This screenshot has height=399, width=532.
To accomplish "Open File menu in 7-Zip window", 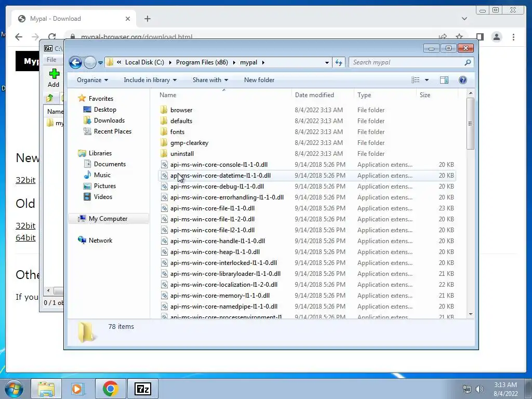I will click(51, 60).
